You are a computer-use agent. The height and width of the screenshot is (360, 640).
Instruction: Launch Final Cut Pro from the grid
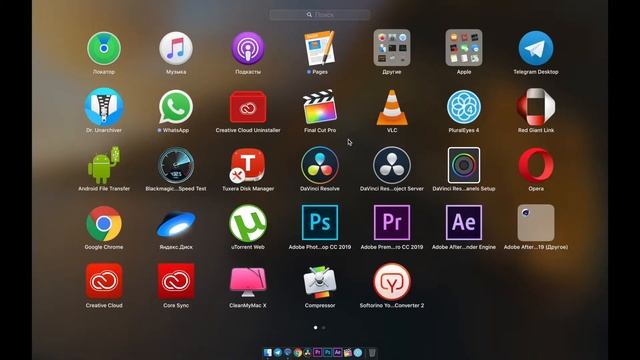point(320,107)
